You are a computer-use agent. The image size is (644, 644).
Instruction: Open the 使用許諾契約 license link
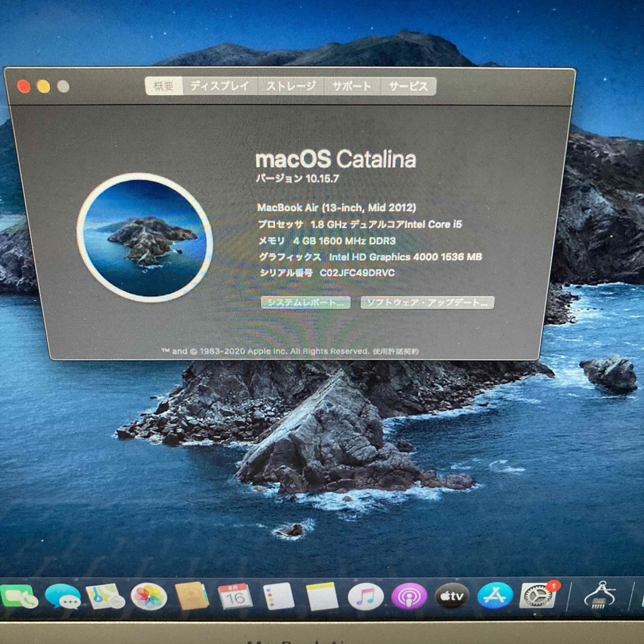pyautogui.click(x=396, y=352)
